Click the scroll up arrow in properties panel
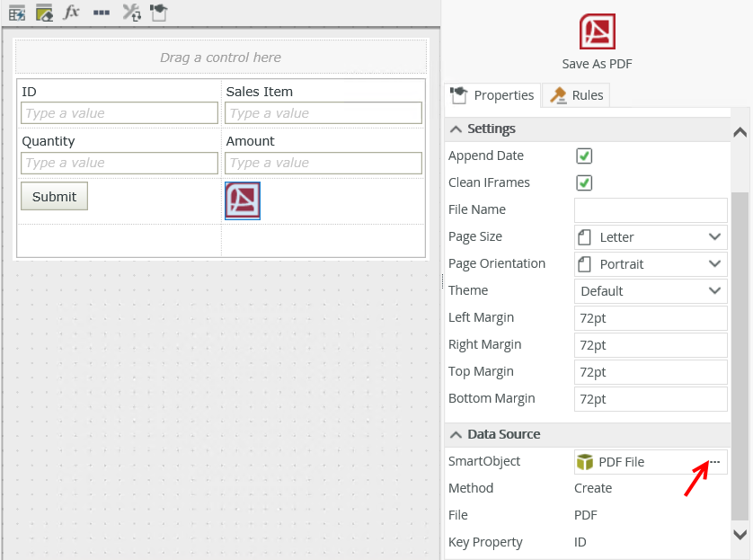Image resolution: width=753 pixels, height=560 pixels. pos(740,132)
